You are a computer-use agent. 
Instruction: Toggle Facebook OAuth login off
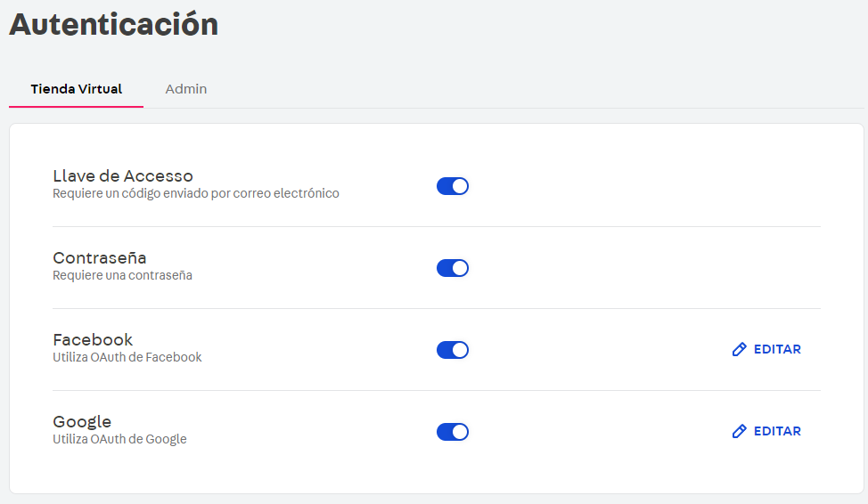click(453, 350)
